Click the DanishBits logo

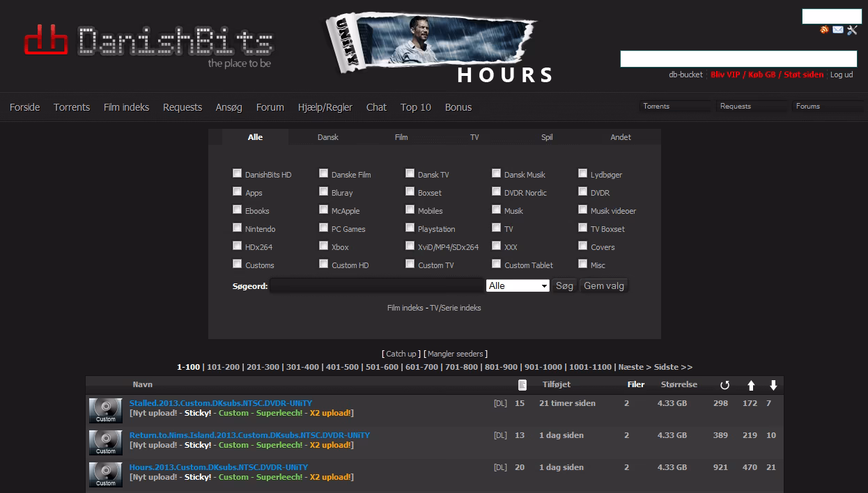pos(148,43)
